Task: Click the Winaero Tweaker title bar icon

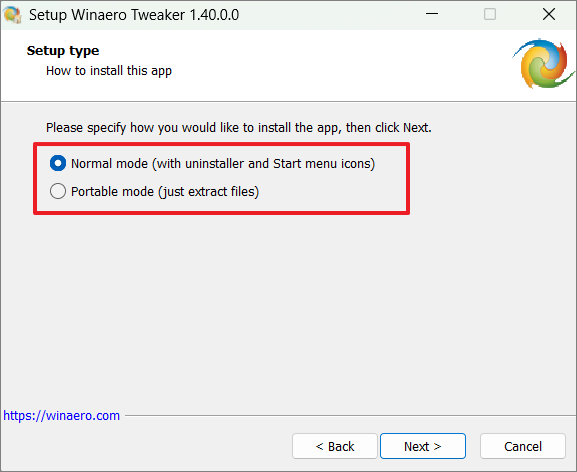Action: (12, 15)
